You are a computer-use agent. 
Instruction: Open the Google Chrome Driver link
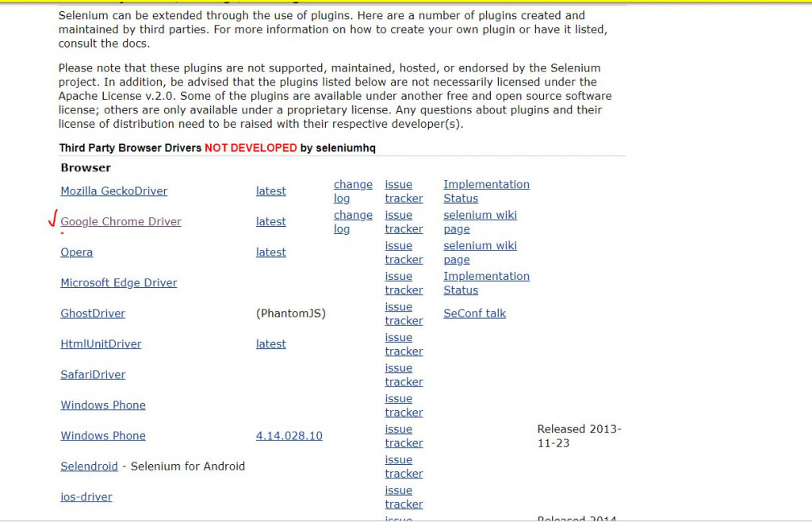tap(121, 221)
